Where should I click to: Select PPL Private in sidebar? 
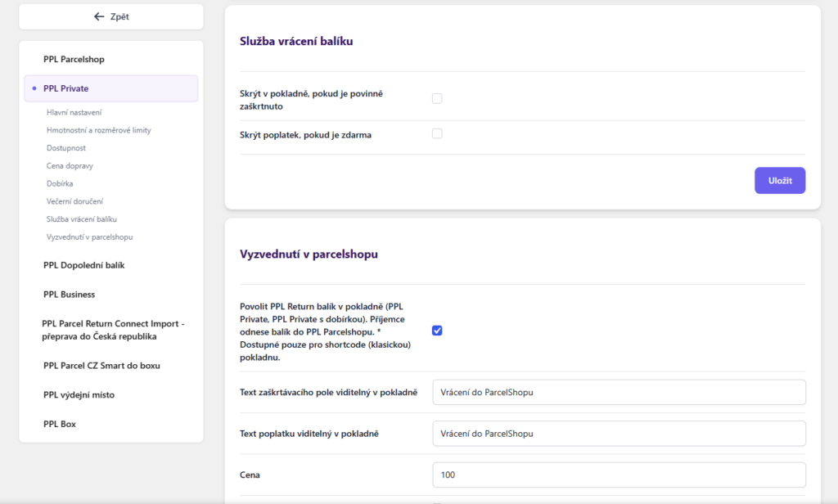coord(111,88)
